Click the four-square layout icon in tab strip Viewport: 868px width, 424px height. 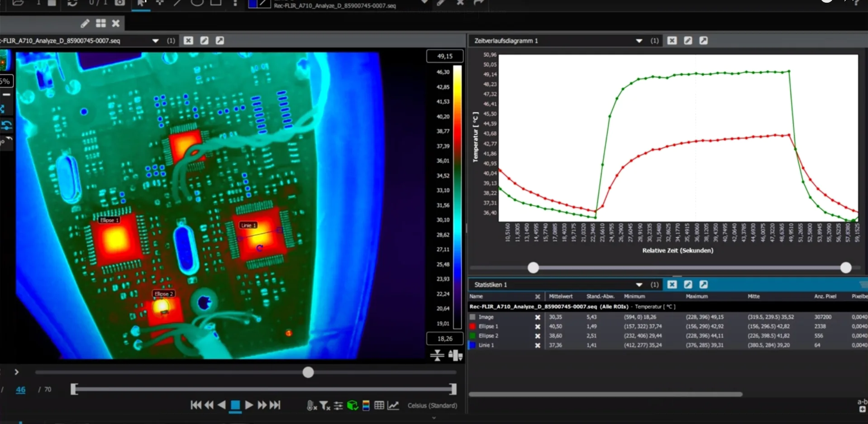tap(100, 23)
